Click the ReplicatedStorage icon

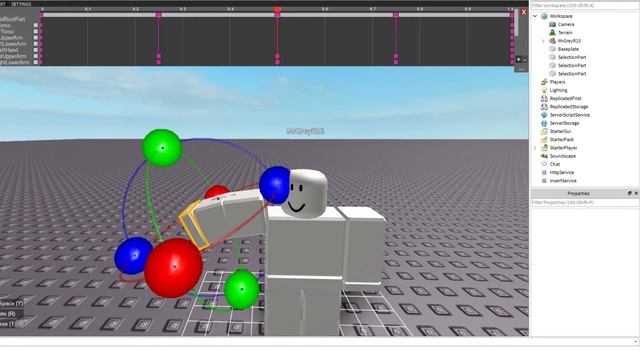pyautogui.click(x=544, y=107)
